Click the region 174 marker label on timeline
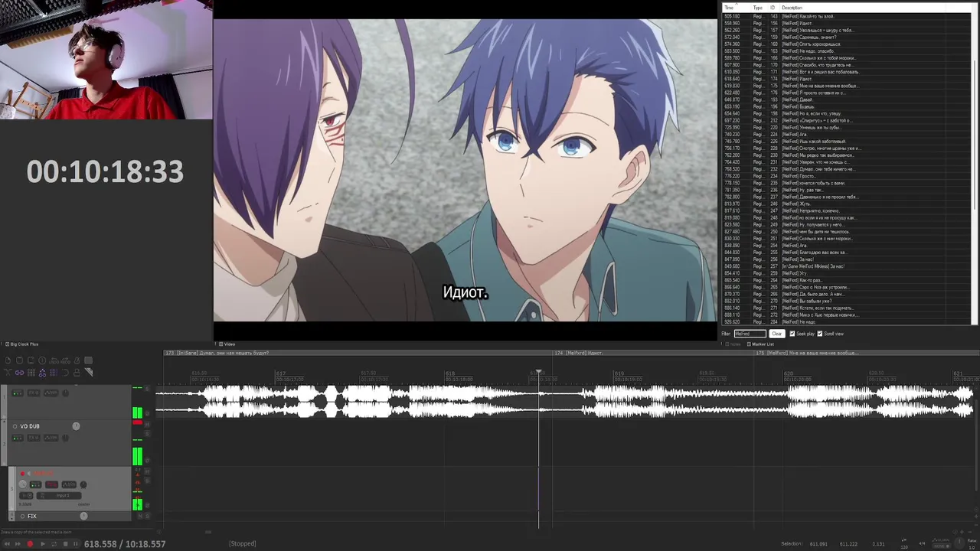Viewport: 980px width, 551px height. (578, 353)
